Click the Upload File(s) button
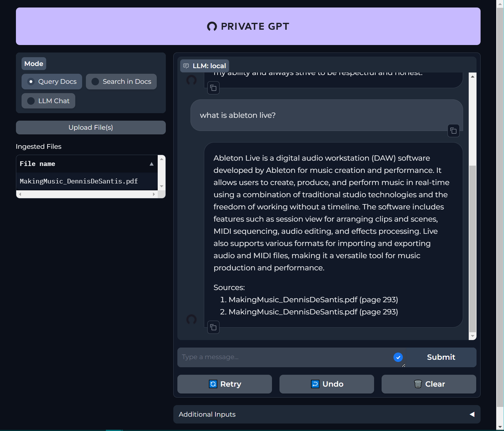Screen dimensions: 504x431 pyautogui.click(x=91, y=128)
